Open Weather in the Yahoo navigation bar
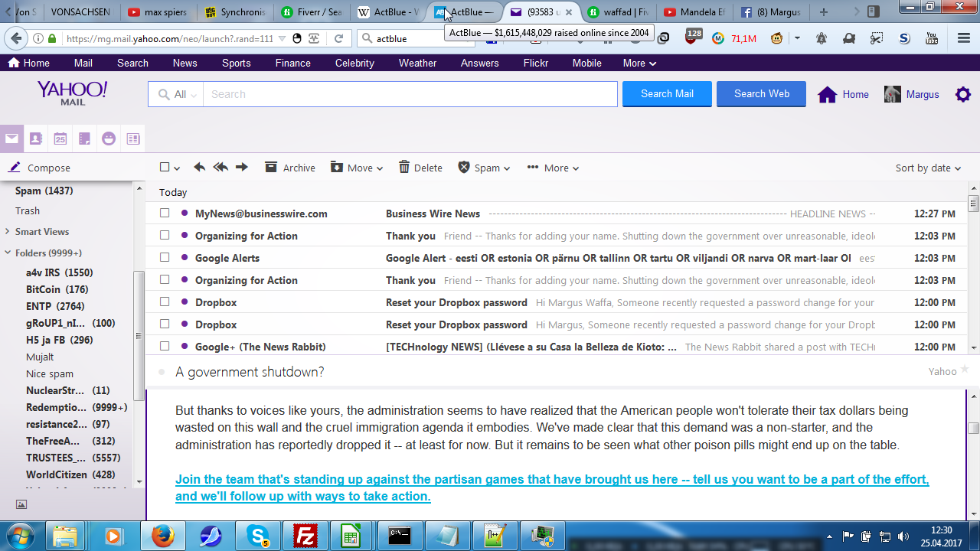The height and width of the screenshot is (551, 980). (x=417, y=63)
